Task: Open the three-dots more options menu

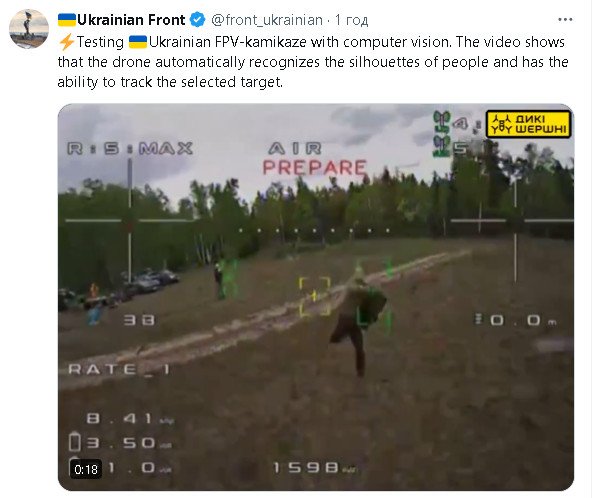Action: pos(565,20)
